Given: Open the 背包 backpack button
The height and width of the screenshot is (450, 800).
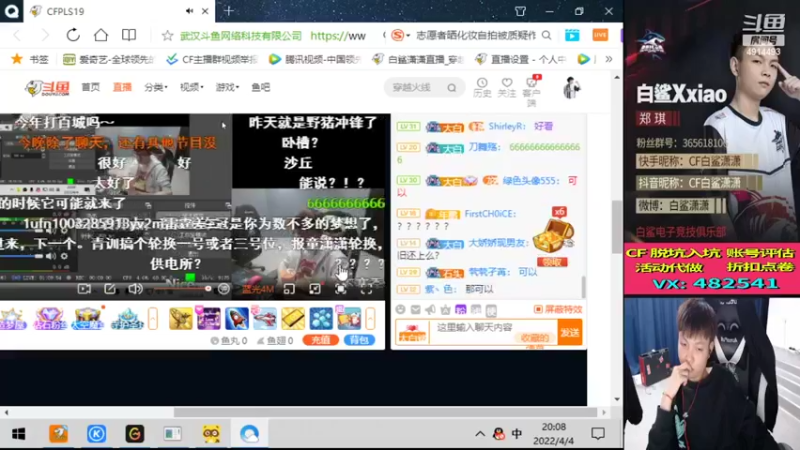Looking at the screenshot, I should click(x=359, y=340).
